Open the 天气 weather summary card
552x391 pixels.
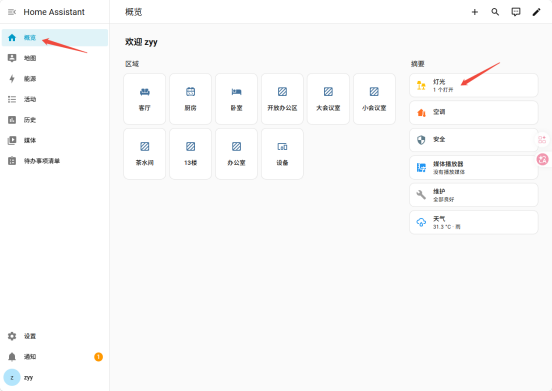tap(473, 222)
